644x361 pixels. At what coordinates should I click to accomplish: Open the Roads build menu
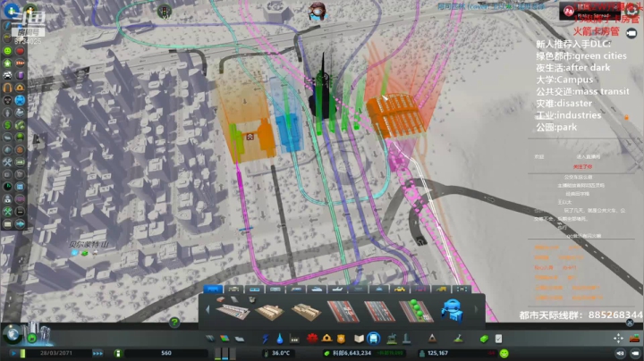pos(210,339)
